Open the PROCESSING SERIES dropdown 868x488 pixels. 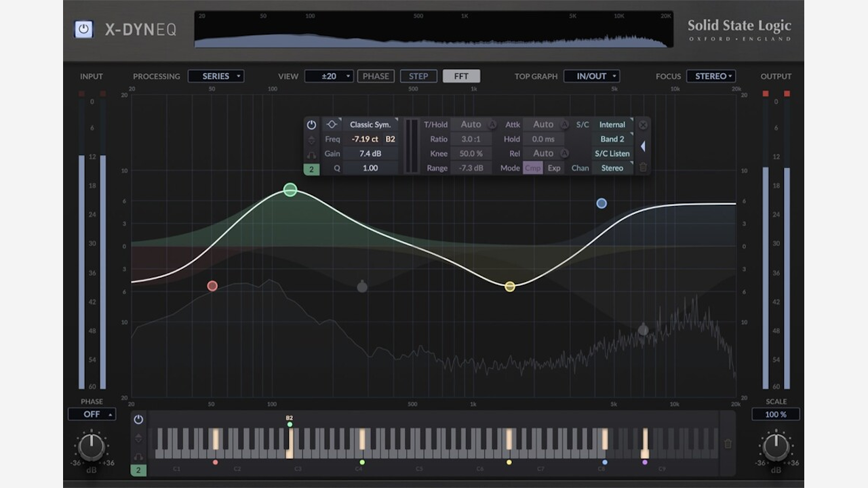(x=216, y=76)
